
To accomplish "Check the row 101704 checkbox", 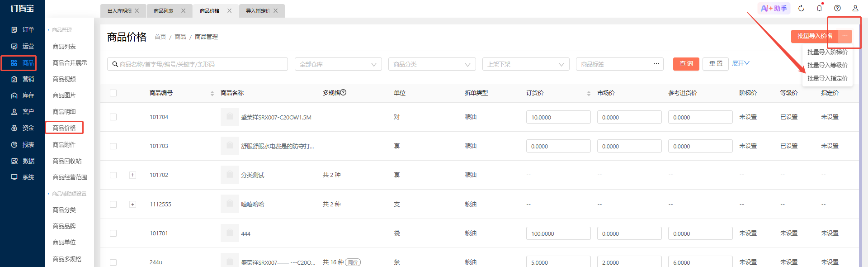I will point(113,117).
